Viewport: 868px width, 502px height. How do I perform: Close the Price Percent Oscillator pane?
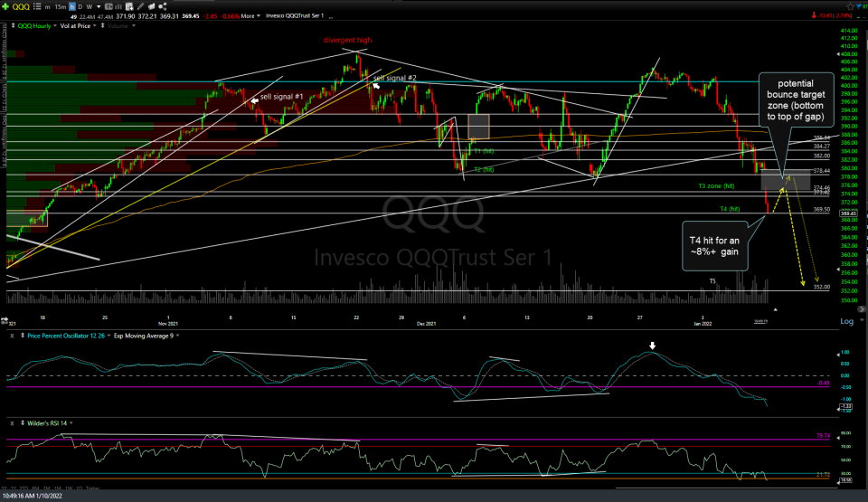pos(12,336)
